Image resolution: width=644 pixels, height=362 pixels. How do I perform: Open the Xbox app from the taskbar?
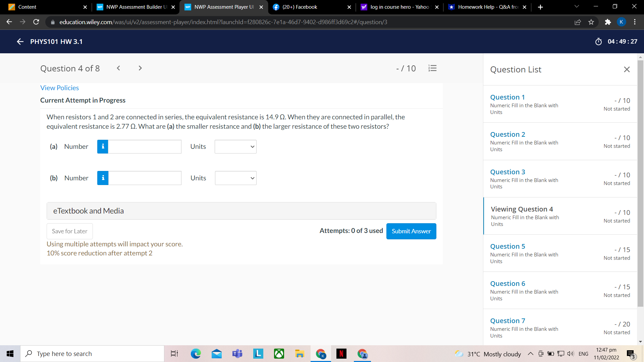[279, 354]
